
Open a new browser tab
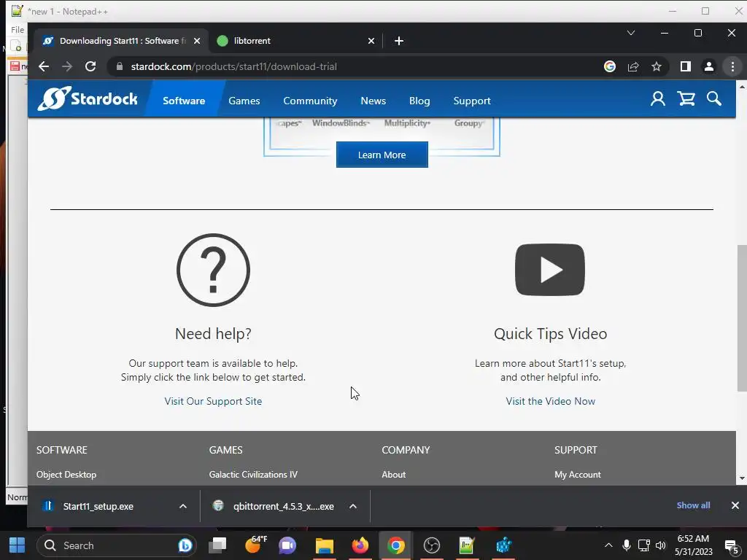(x=399, y=41)
